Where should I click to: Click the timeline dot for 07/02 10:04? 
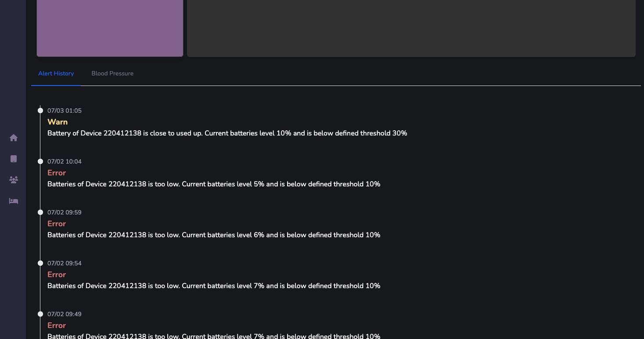(x=40, y=161)
